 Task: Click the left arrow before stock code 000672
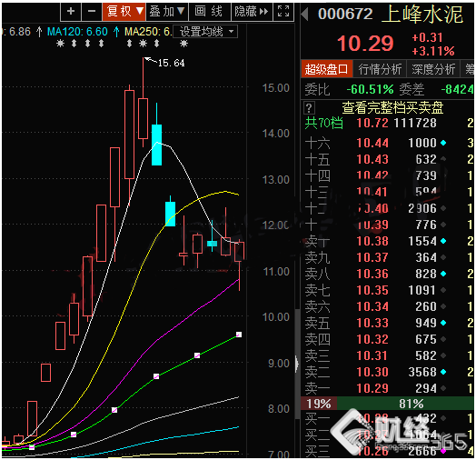click(305, 14)
